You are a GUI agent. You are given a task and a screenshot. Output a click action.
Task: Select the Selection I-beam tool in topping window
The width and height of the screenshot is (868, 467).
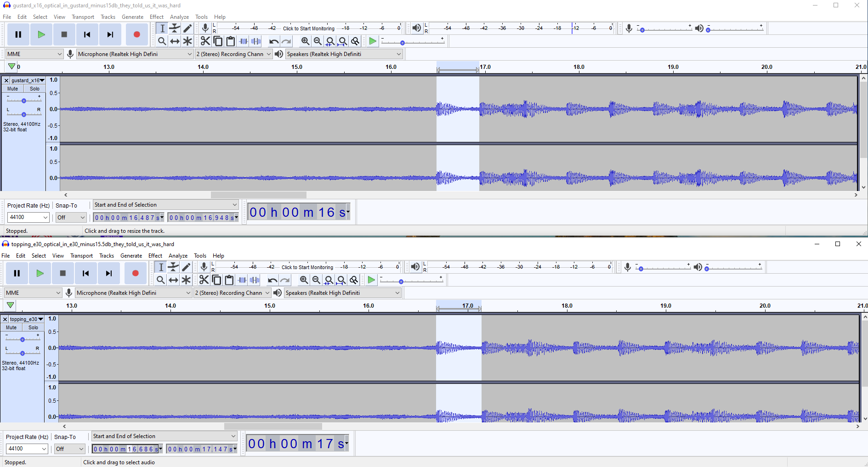pos(161,267)
